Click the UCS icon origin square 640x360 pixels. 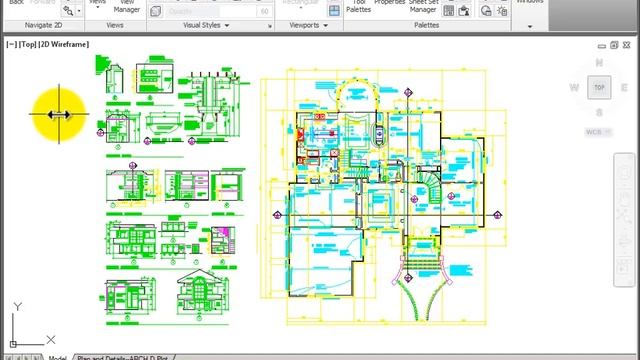click(x=13, y=344)
